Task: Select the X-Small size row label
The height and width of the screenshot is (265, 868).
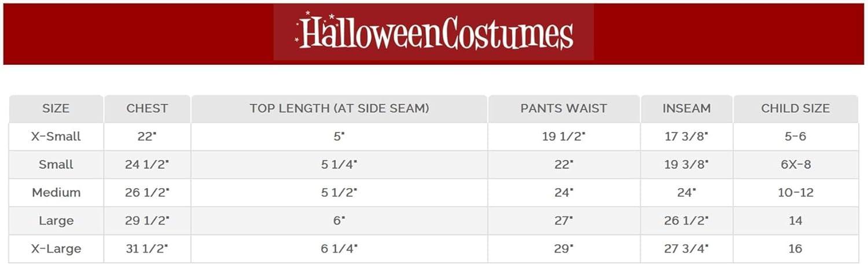Action: tap(56, 137)
